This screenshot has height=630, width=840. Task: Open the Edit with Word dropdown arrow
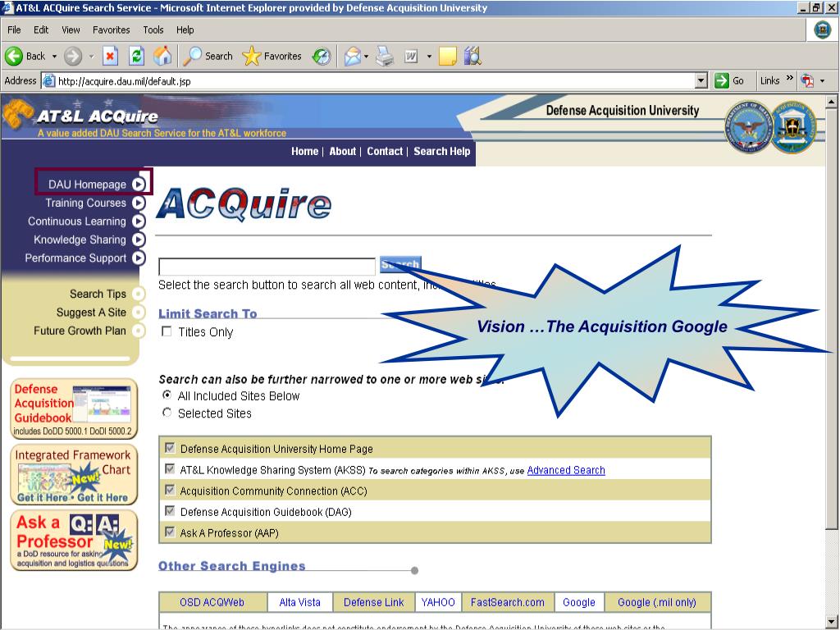429,57
